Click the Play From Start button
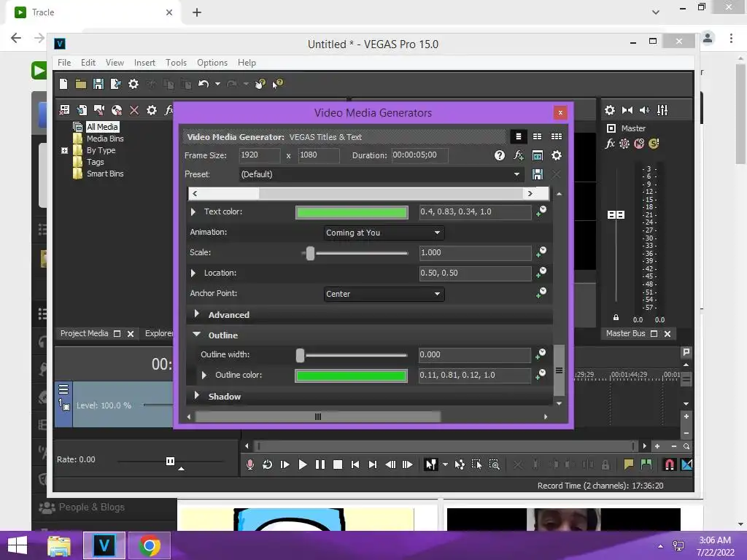Screen dimensions: 747x560 coord(285,464)
